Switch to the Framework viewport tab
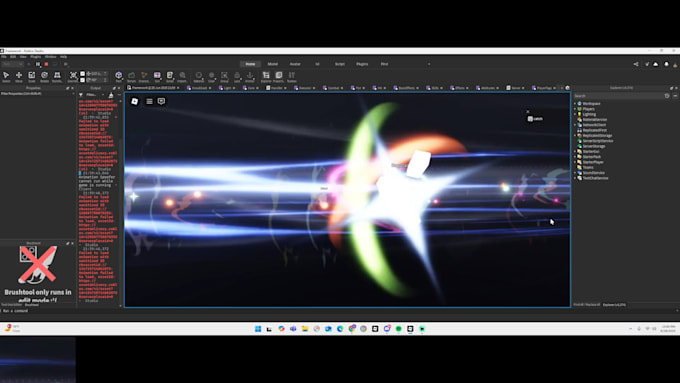 (154, 88)
